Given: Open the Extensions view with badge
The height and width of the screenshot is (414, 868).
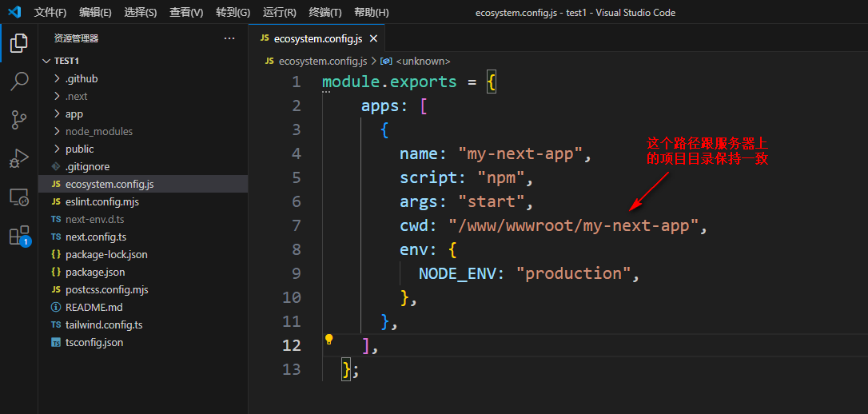Looking at the screenshot, I should tap(19, 236).
